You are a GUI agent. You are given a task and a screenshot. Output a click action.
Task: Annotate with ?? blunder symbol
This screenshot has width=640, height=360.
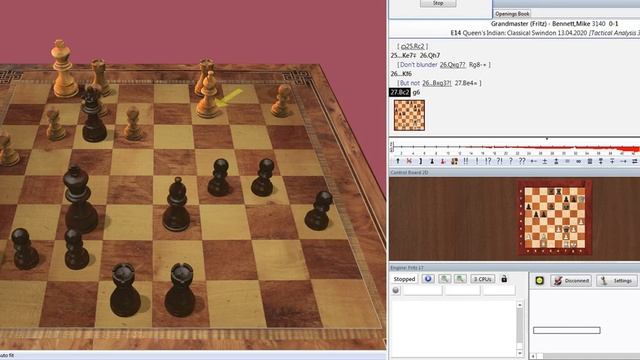pos(522,161)
